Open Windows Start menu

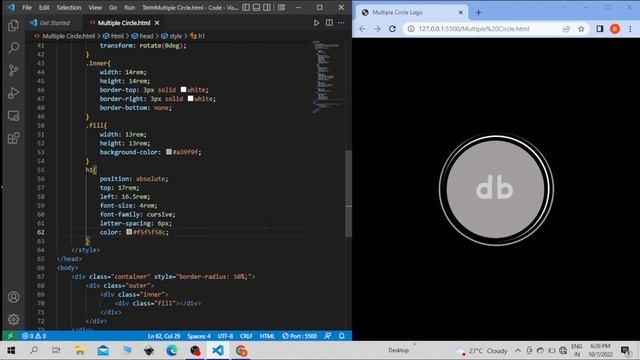[x=11, y=351]
